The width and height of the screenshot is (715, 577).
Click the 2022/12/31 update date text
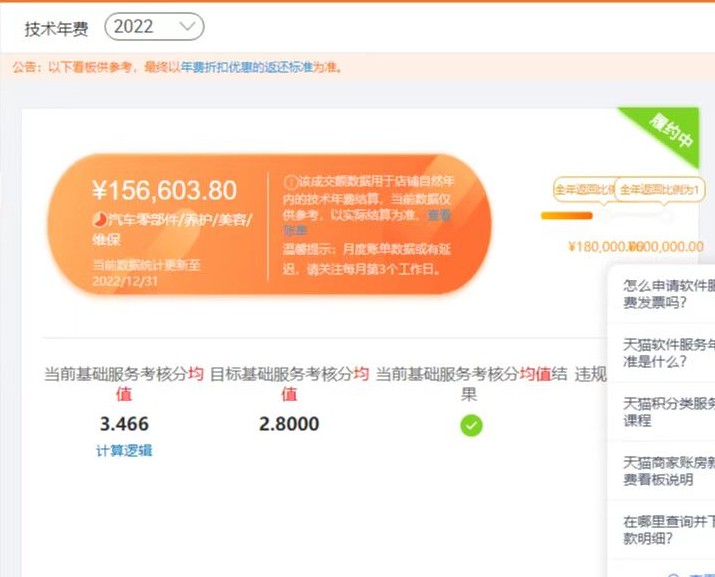[x=125, y=281]
